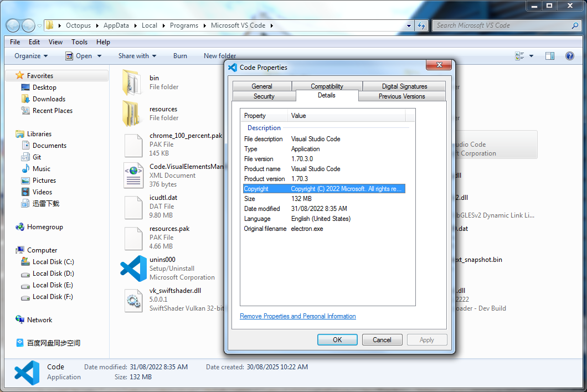The height and width of the screenshot is (392, 587).
Task: Select the bin folder icon
Action: coord(132,82)
